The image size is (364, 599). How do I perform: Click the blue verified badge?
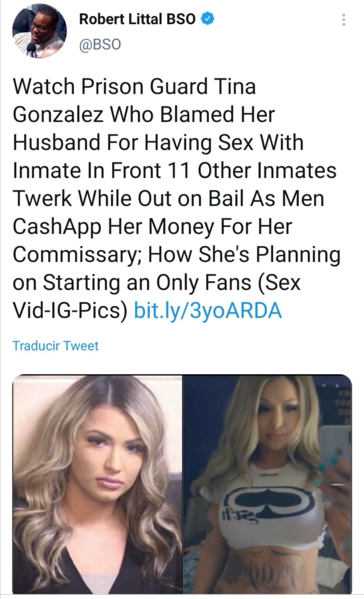coord(207,19)
